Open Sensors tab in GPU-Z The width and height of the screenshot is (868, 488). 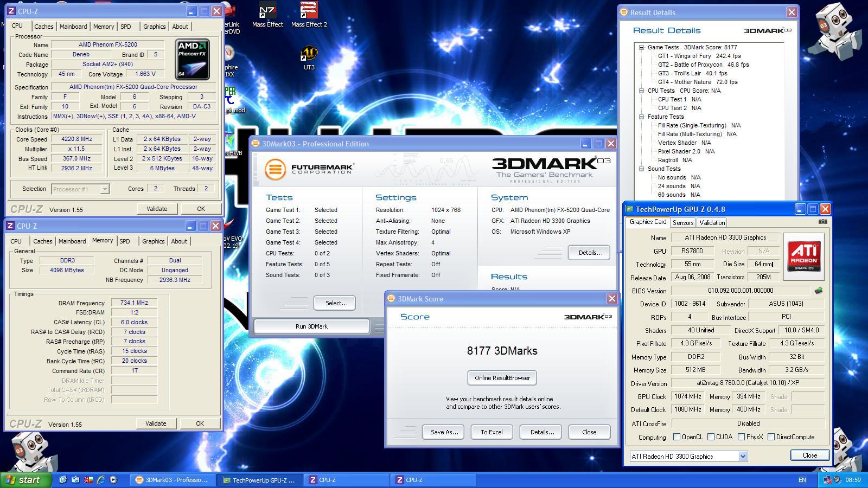tap(683, 223)
